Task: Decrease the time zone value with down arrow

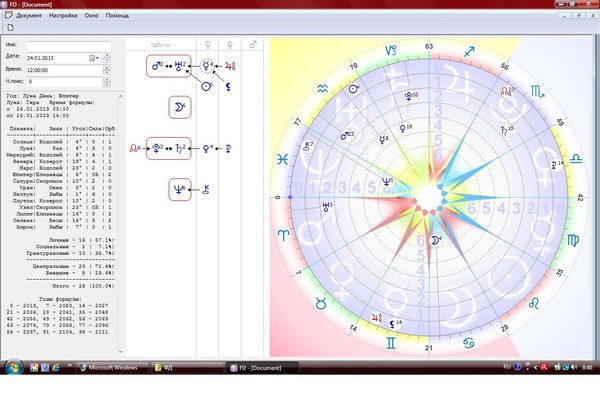Action: click(x=107, y=84)
